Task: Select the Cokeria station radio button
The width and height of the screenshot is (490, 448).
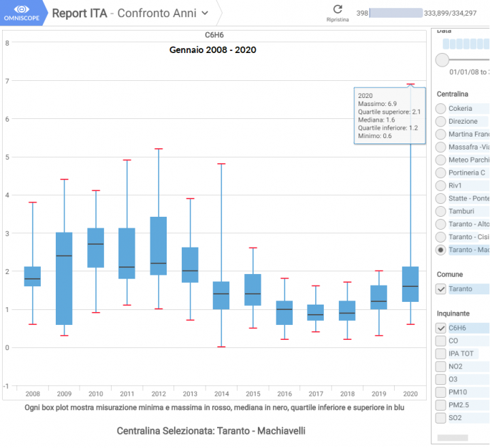Action: (x=441, y=109)
